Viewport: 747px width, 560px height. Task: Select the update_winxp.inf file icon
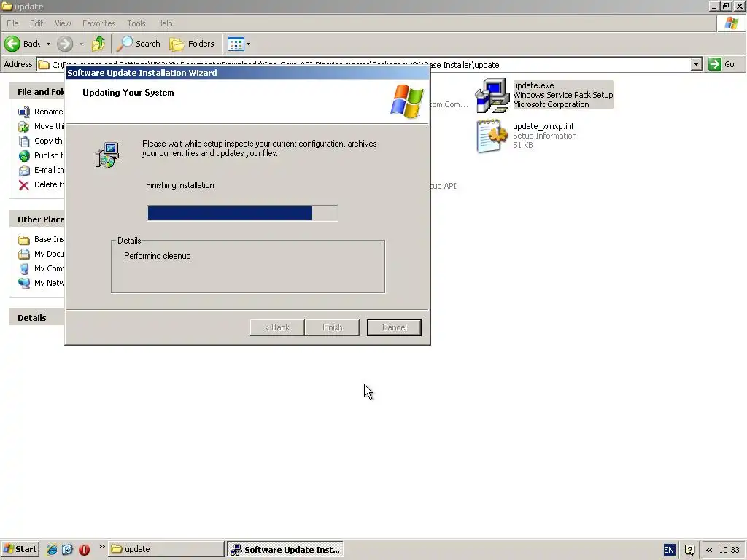click(x=492, y=136)
